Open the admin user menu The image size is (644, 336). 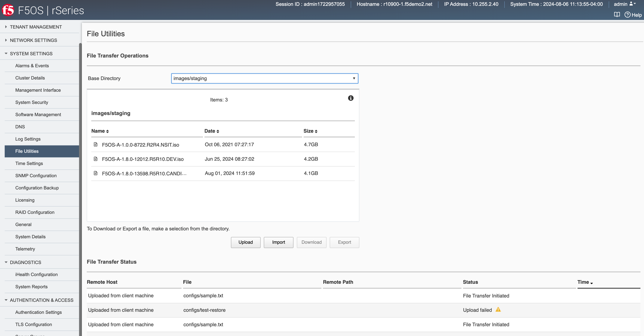click(x=624, y=4)
